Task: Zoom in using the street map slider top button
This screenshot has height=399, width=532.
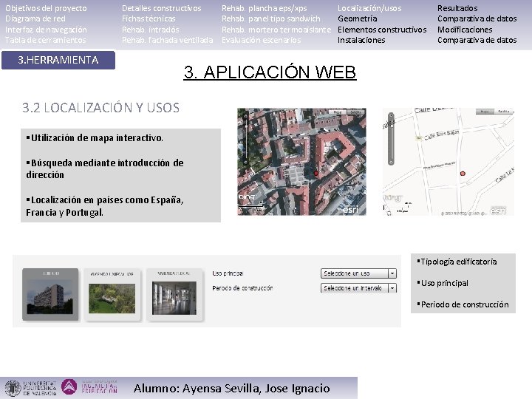Action: tap(391, 116)
